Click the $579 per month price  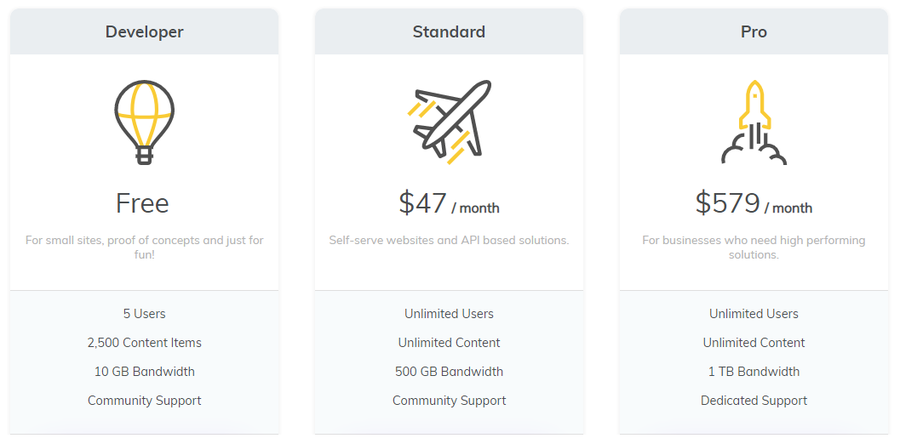754,204
